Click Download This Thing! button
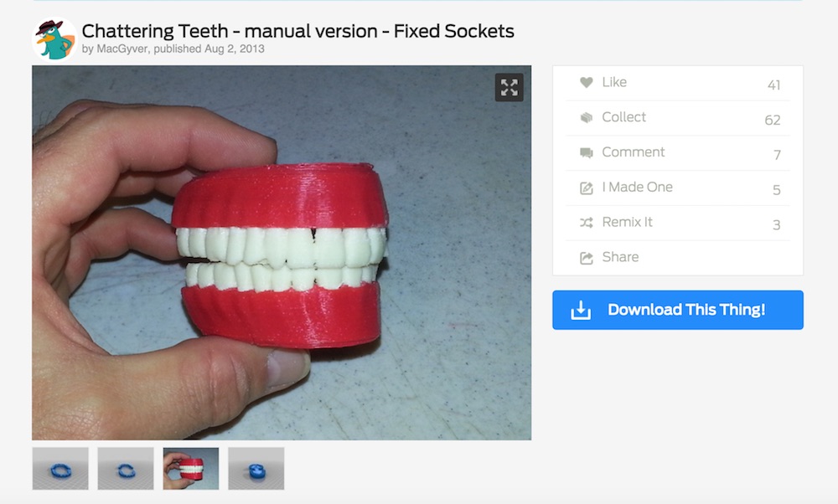Screen dimensions: 838x504 678,310
